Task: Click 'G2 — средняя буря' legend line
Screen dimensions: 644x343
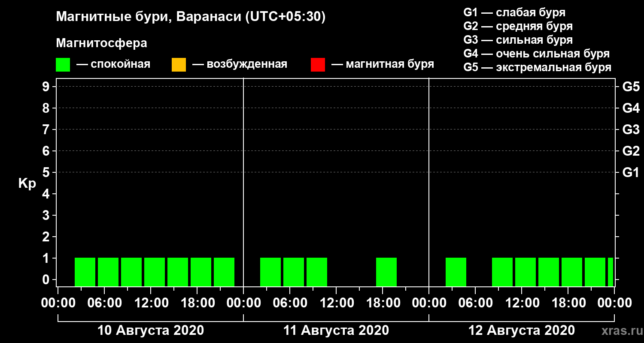Action: click(518, 26)
